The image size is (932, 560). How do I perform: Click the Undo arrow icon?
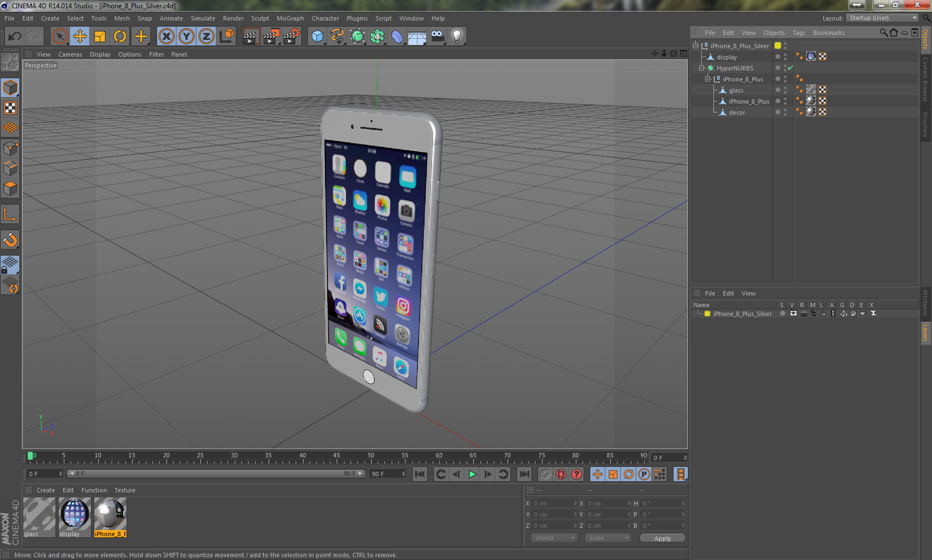(x=15, y=37)
